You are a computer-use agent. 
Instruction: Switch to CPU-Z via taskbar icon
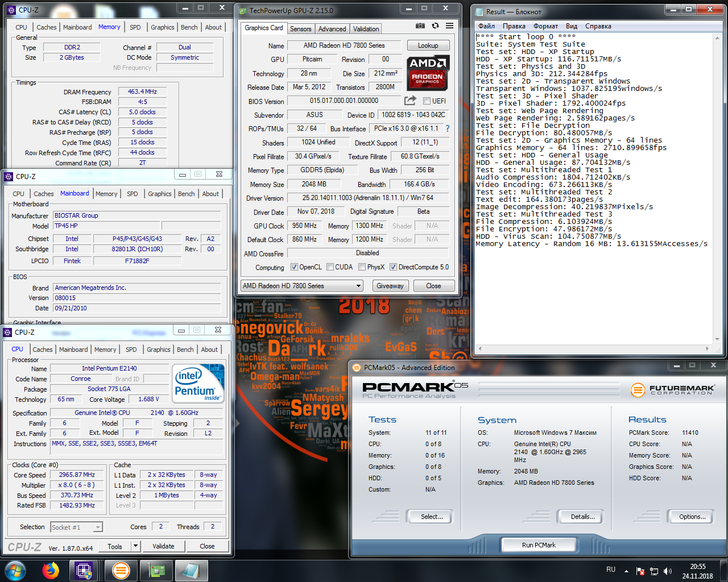tap(84, 570)
